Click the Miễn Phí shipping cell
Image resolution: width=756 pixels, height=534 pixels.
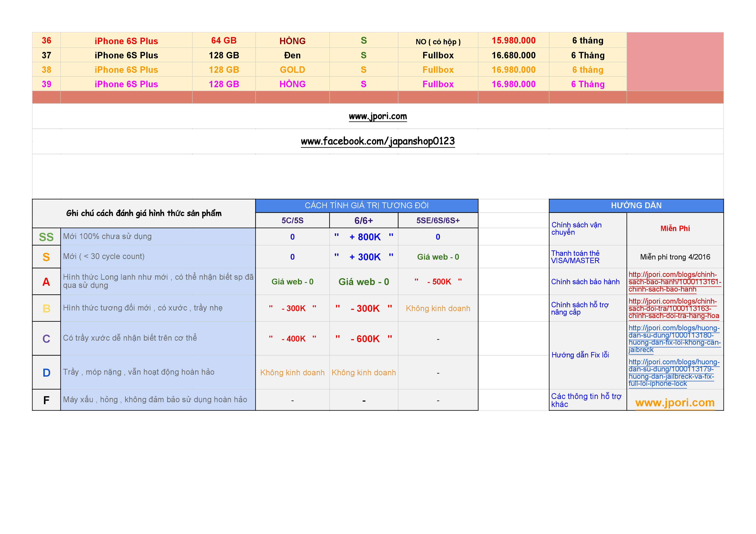(x=675, y=229)
